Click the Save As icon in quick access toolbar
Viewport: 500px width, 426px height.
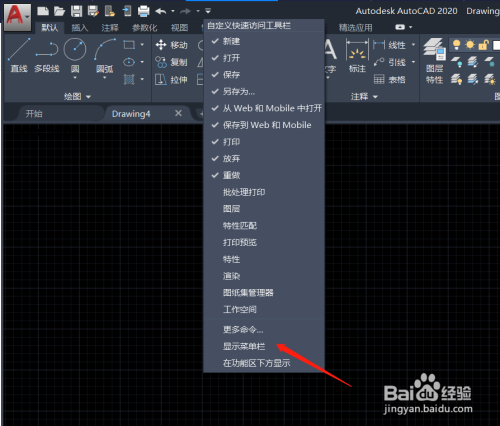93,11
